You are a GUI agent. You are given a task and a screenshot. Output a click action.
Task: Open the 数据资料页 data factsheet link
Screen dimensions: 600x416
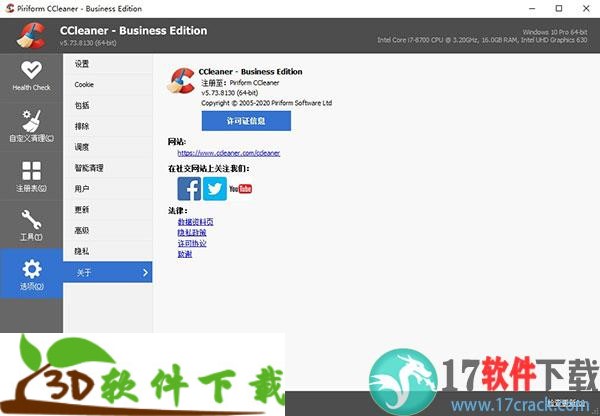point(196,222)
